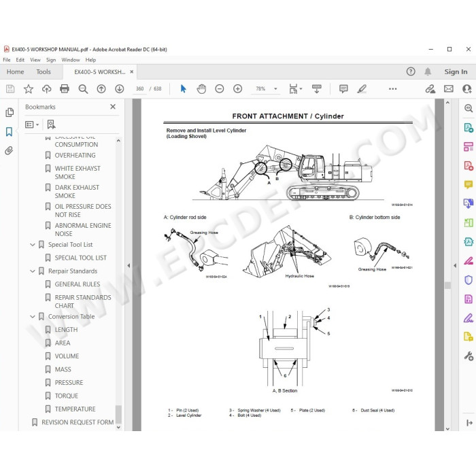The width and height of the screenshot is (476, 476).
Task: Switch to the Home tab
Action: 15,72
